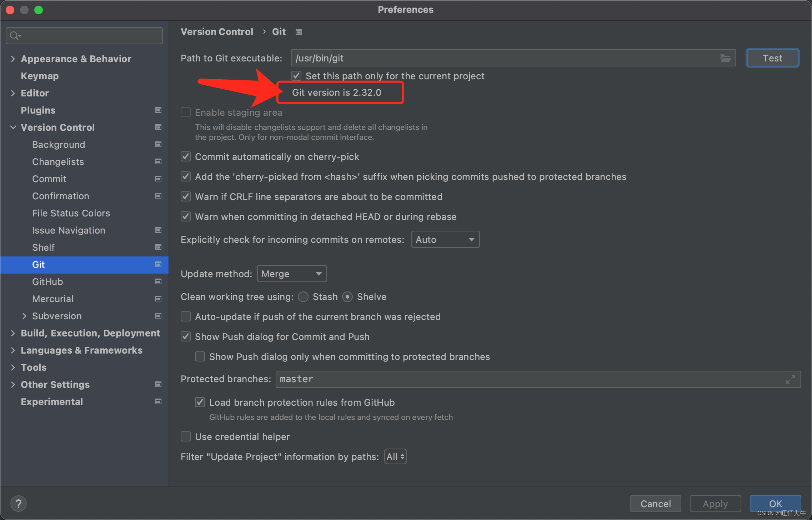Open Languages & Frameworks settings
812x520 pixels.
81,351
